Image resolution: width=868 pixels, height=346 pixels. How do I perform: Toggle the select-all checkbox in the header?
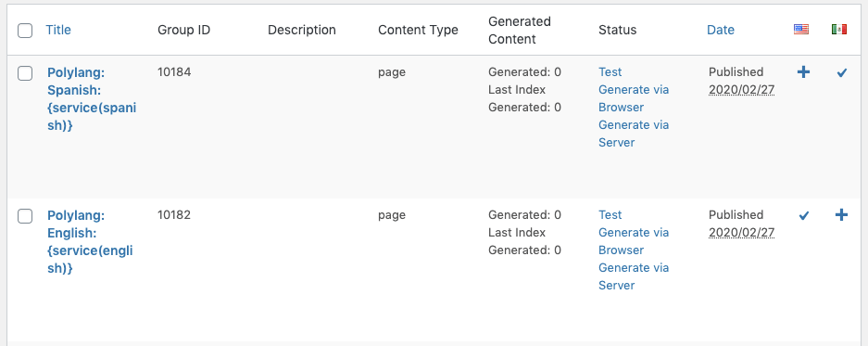pos(25,31)
